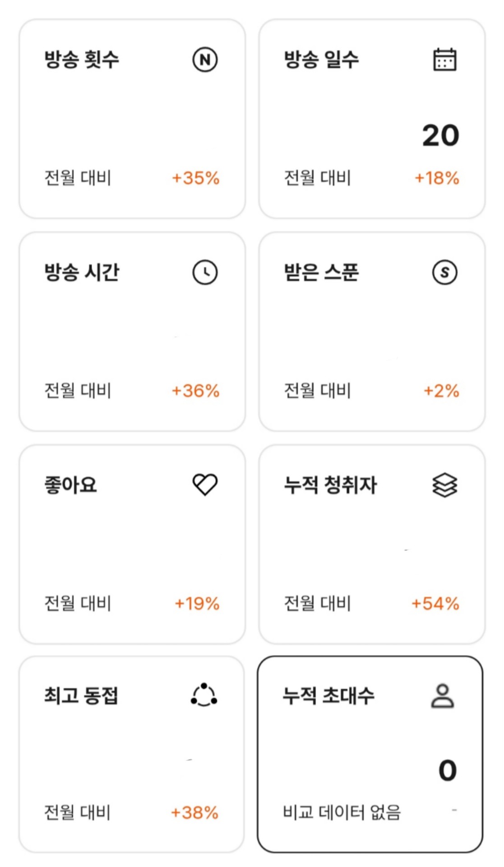Image resolution: width=504 pixels, height=867 pixels.
Task: Click the +35% change value
Action: [x=196, y=178]
